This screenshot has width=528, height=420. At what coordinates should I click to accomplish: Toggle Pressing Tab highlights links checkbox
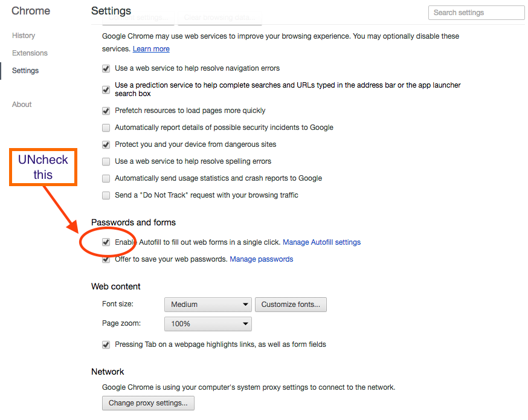tap(106, 344)
